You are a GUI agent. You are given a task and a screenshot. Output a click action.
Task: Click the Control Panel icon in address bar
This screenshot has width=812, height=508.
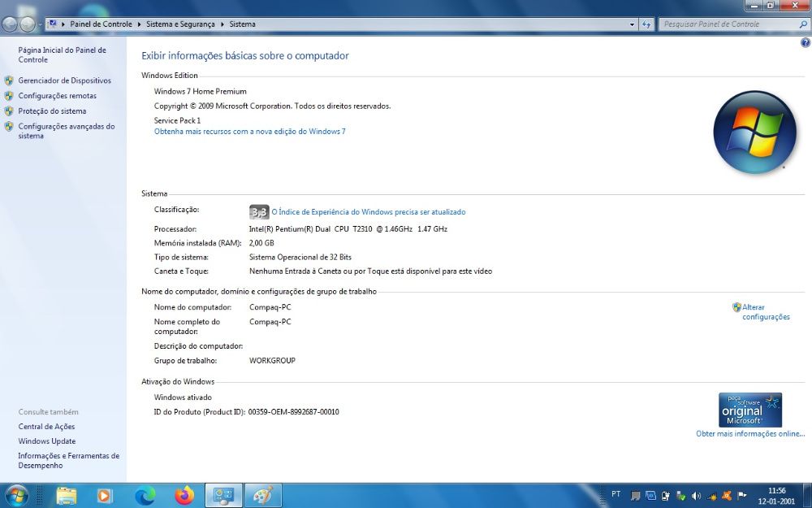tap(52, 24)
